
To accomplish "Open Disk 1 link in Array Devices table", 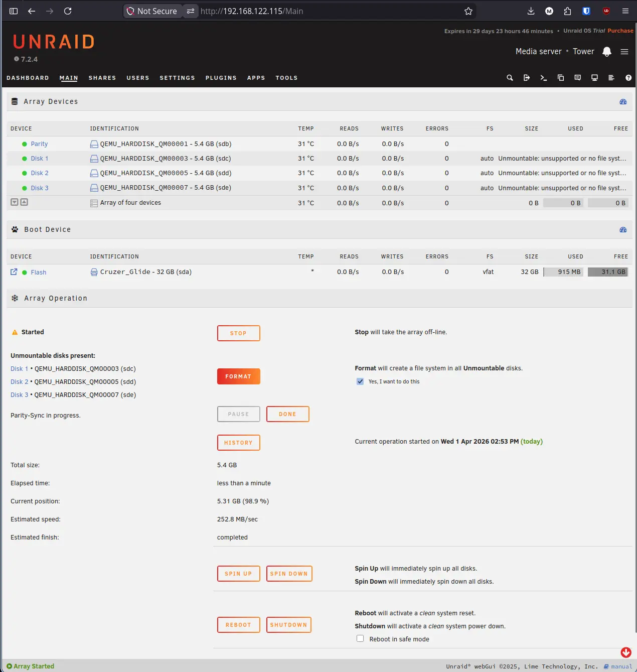I will tap(40, 159).
